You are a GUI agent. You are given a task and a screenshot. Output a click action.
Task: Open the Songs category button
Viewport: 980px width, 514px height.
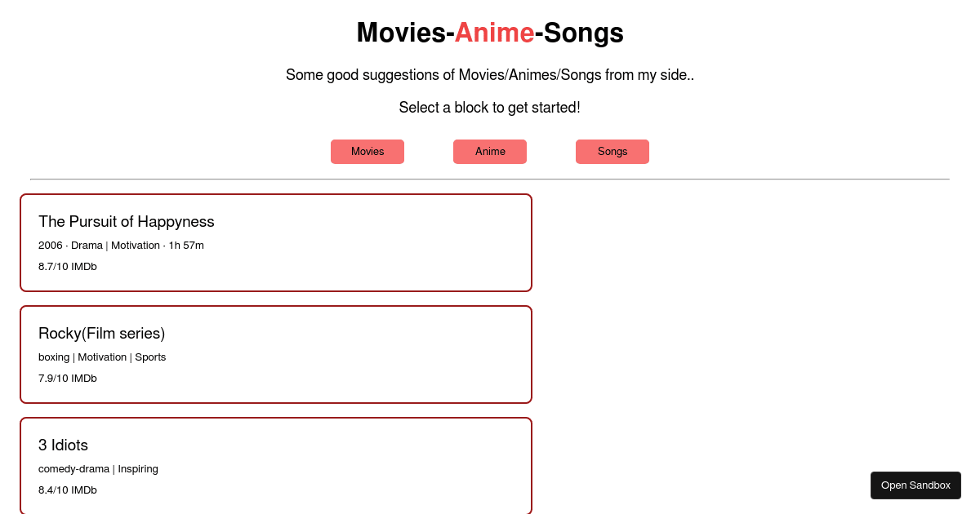coord(612,152)
